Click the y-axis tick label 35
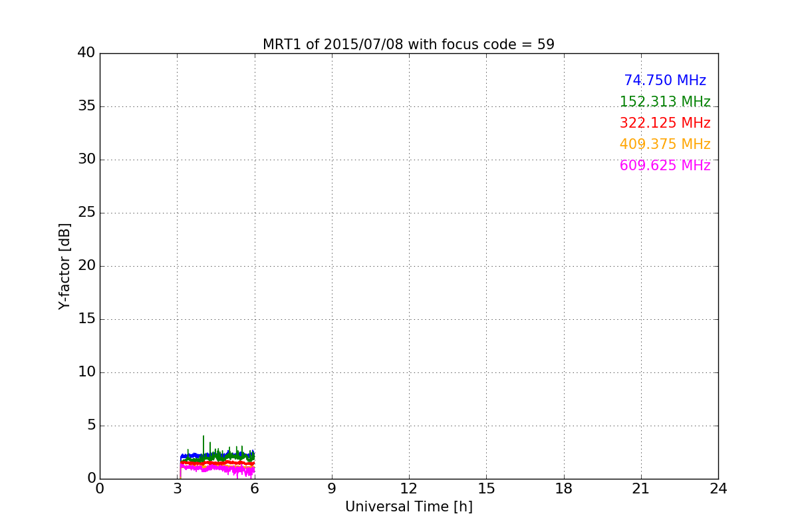The image size is (798, 532). point(86,106)
